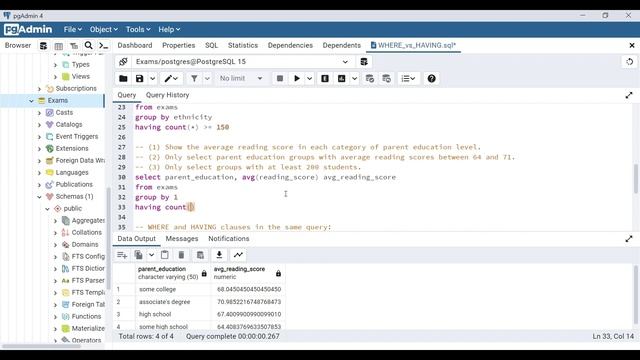
Task: Click the parent_education column header
Action: pyautogui.click(x=173, y=273)
